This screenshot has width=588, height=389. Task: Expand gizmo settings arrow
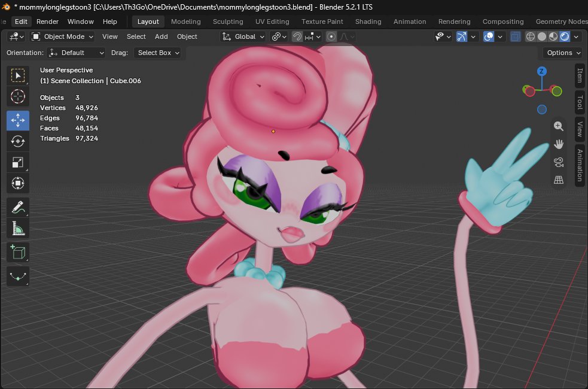tap(473, 37)
